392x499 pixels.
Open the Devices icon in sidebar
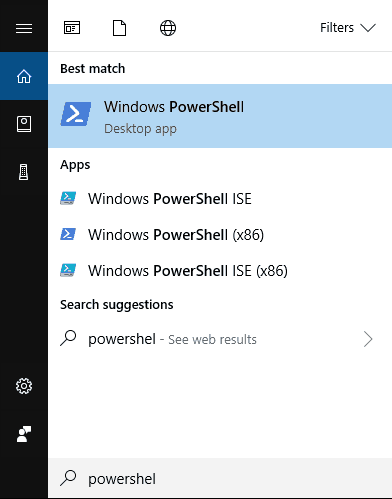(x=24, y=172)
